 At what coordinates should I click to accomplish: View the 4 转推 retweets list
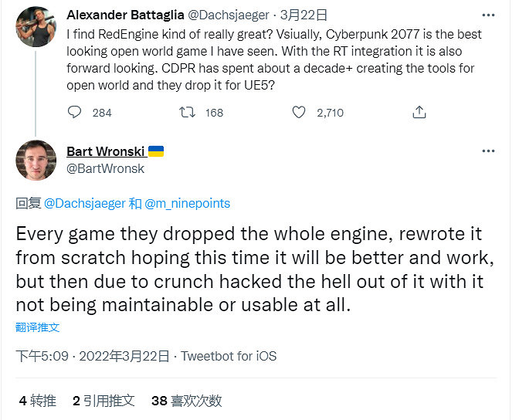(x=37, y=401)
